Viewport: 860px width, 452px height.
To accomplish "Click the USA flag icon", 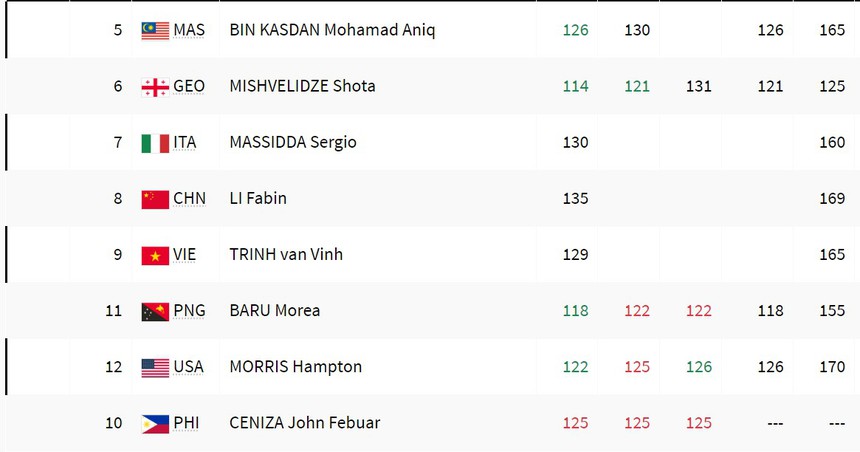I will click(x=155, y=368).
